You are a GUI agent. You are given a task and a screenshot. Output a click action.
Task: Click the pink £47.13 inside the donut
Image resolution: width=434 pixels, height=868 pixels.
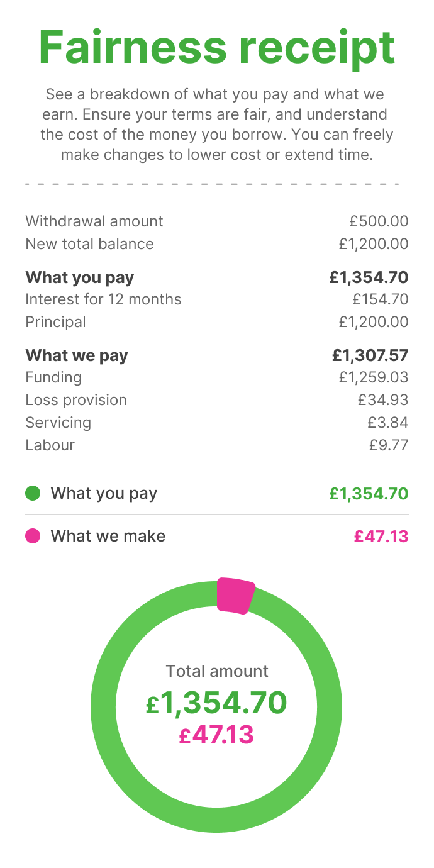tap(216, 735)
